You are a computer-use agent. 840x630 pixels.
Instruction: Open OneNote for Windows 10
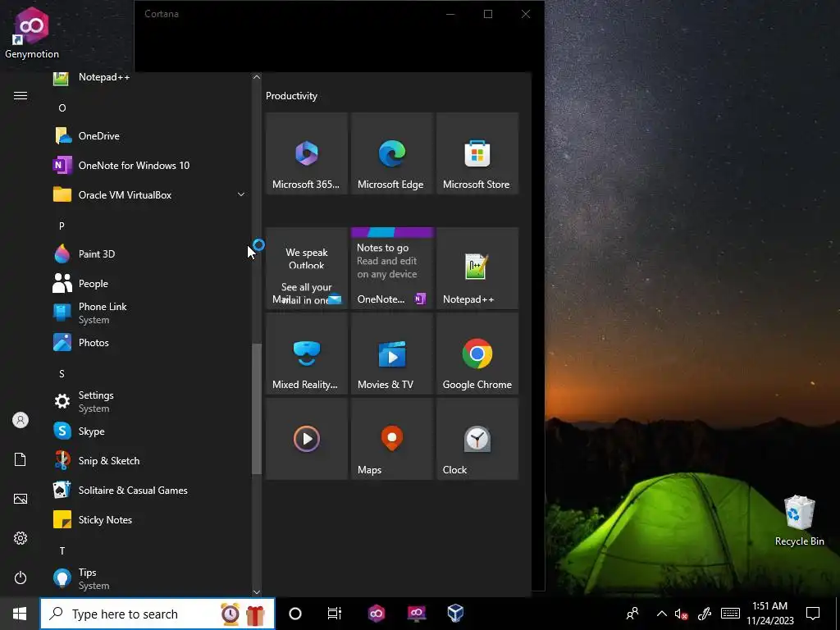[x=150, y=166]
